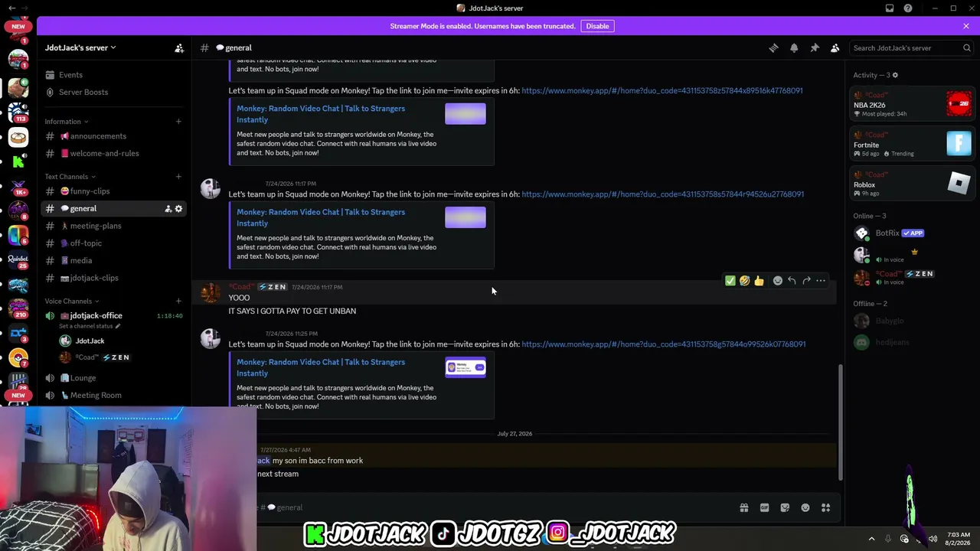This screenshot has width=980, height=551.
Task: Send a gift icon in message bar
Action: click(743, 507)
